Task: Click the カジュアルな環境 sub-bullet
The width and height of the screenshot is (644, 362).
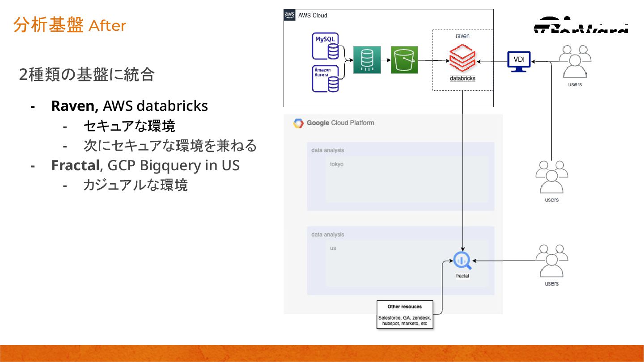Action: (135, 185)
